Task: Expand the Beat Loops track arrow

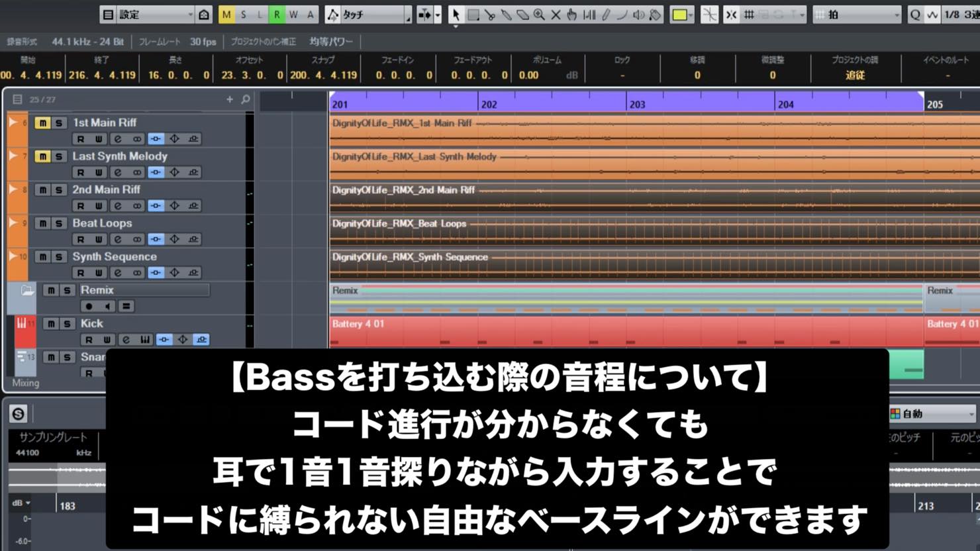Action: click(x=13, y=223)
